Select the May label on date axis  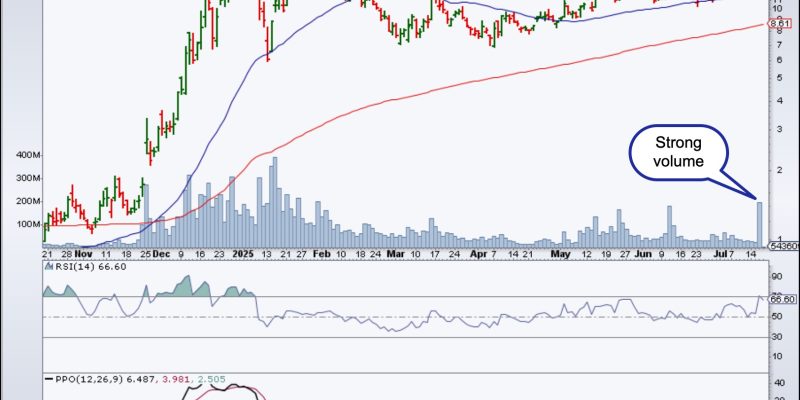[x=561, y=254]
